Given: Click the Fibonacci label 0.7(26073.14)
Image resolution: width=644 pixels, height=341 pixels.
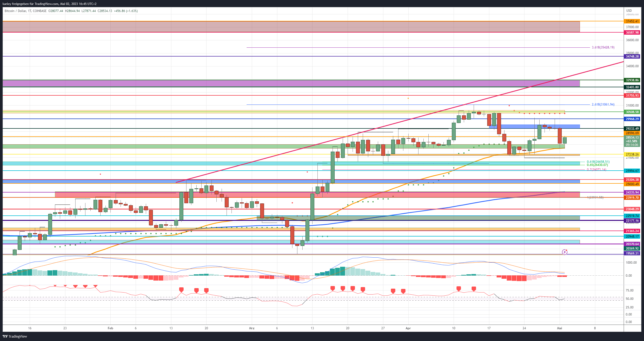Looking at the screenshot, I should [x=597, y=170].
